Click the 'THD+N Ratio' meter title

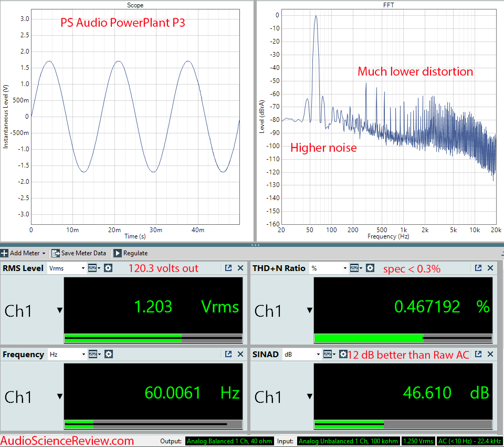279,268
